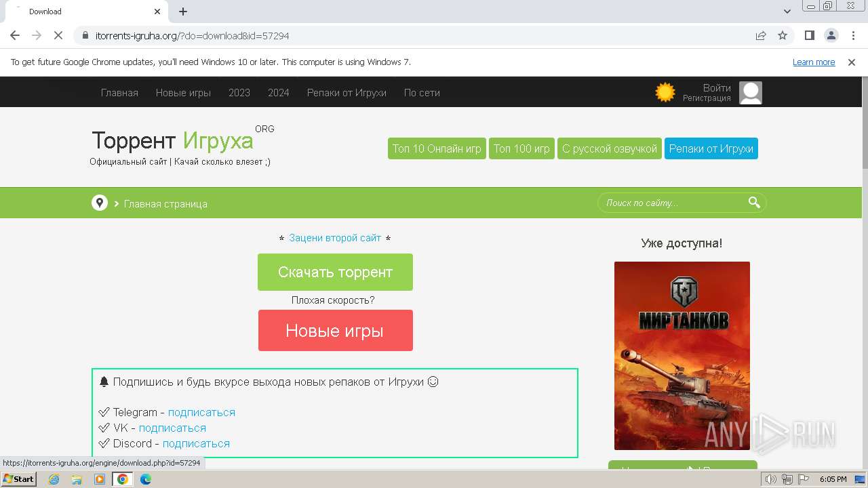
Task: Click Show desktop monitor icon in tray
Action: tap(860, 479)
